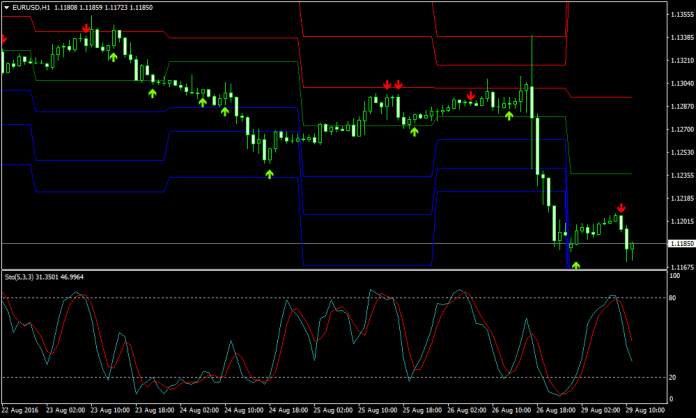Select green arrow under 25 Aug 18:00 candles
696x418 pixels.
(414, 131)
